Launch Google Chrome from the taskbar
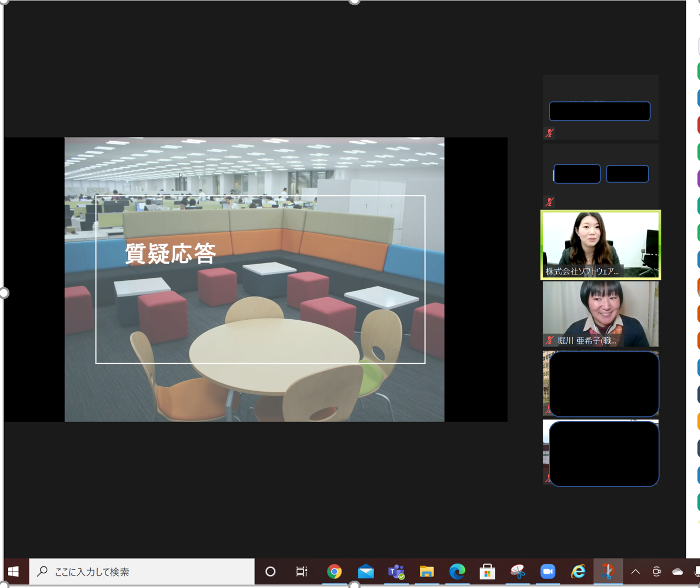This screenshot has width=700, height=588. 334,571
